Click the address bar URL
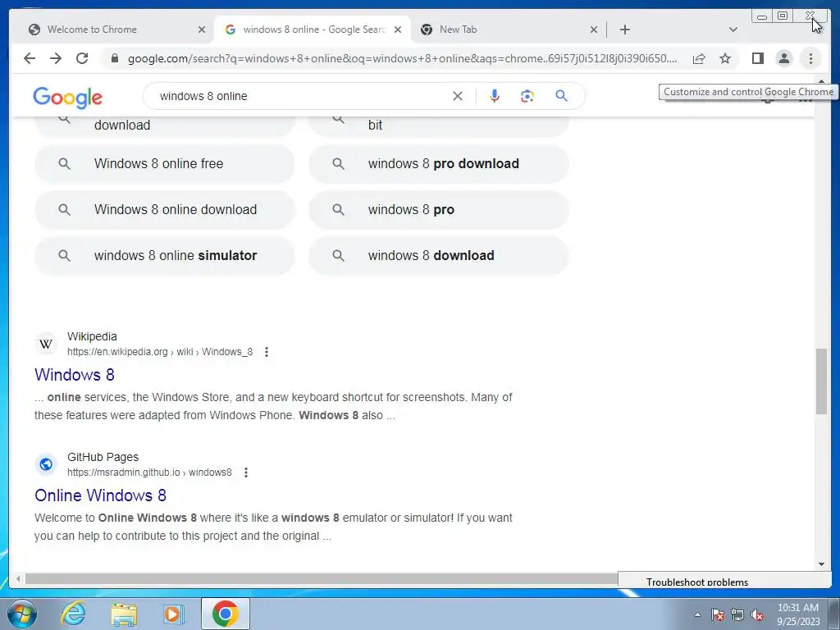Viewport: 840px width, 630px height. pos(402,58)
